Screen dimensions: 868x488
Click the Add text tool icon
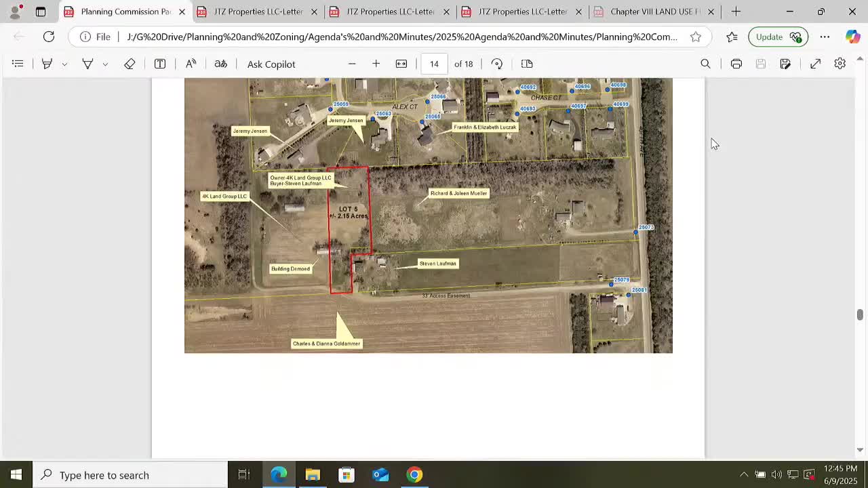tap(160, 64)
